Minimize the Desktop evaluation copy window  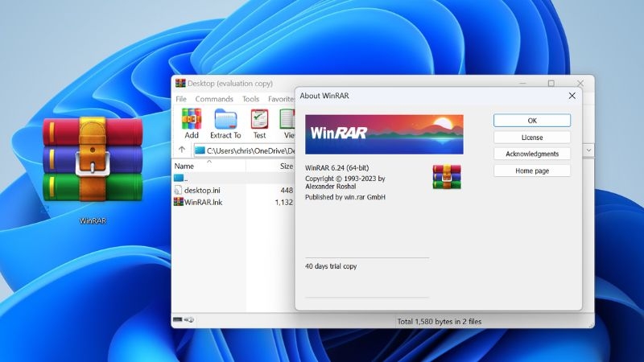pyautogui.click(x=522, y=83)
